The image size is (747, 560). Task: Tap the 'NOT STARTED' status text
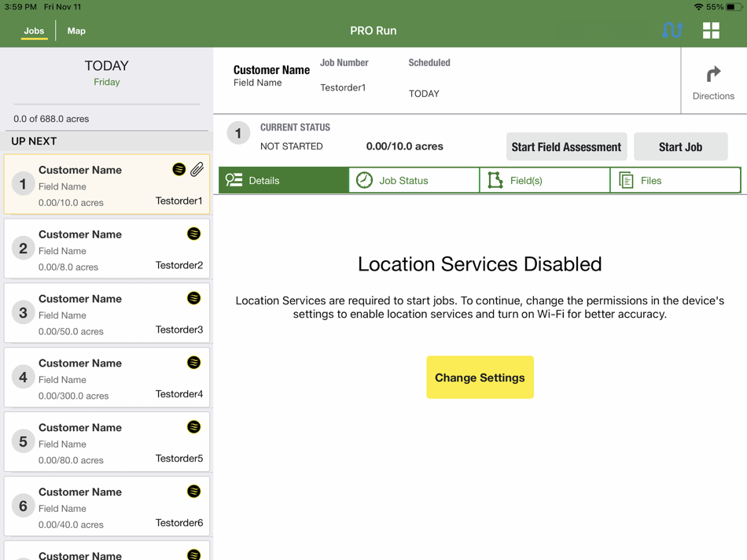pyautogui.click(x=291, y=146)
